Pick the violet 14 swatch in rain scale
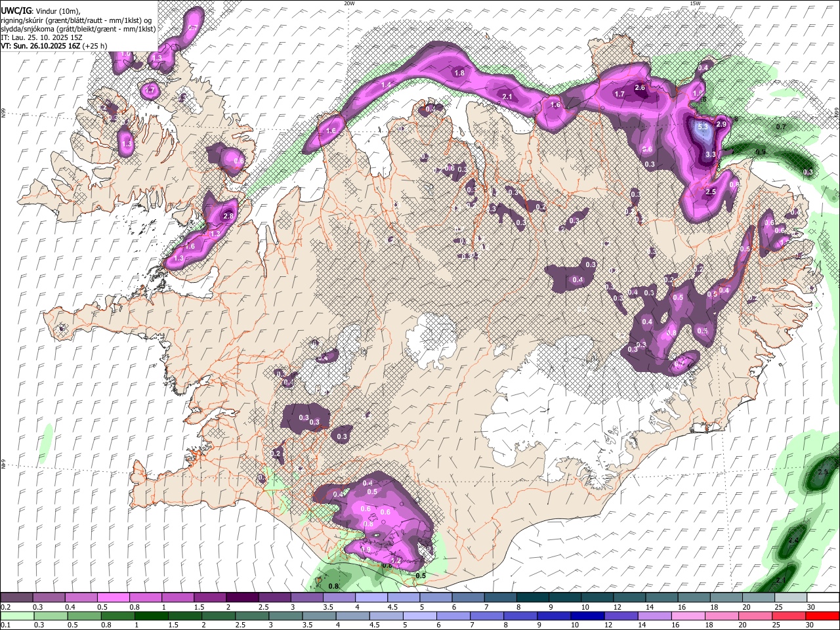 click(x=654, y=615)
